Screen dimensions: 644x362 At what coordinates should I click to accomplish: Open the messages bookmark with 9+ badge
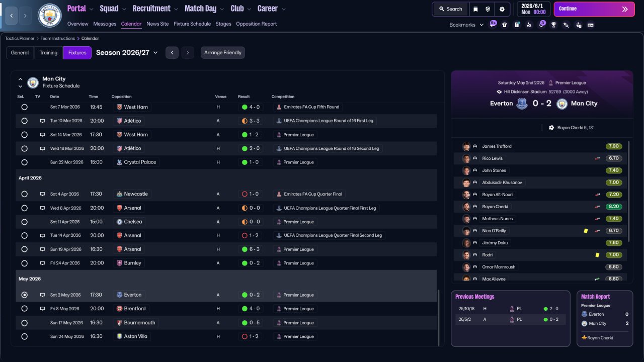(x=493, y=24)
